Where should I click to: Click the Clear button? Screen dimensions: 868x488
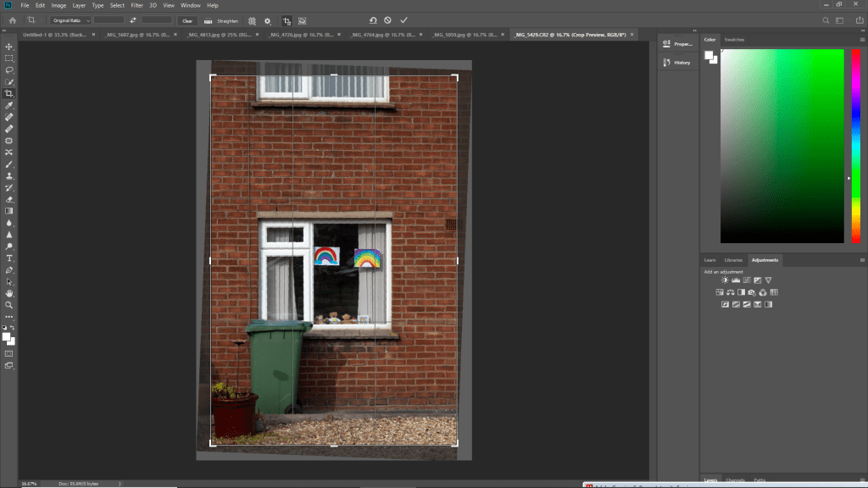(187, 20)
